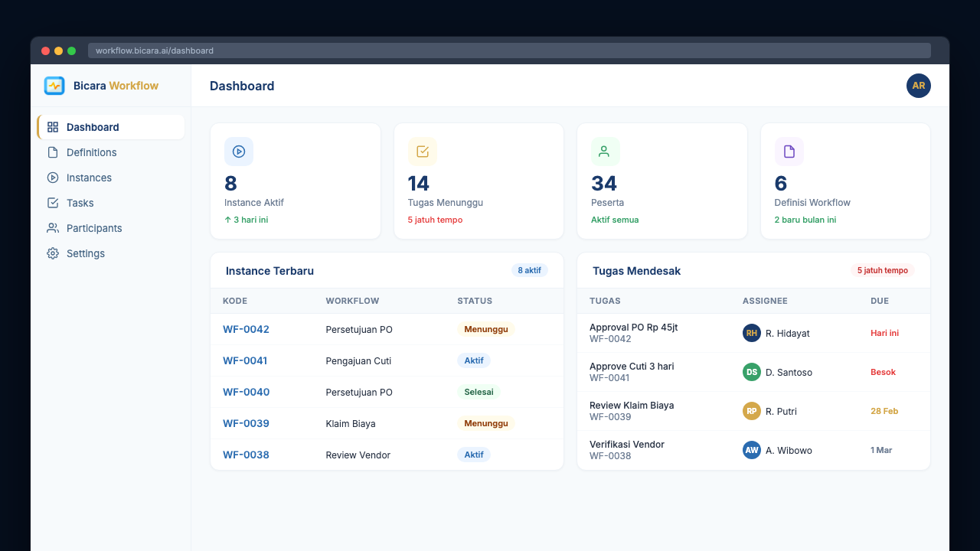980x551 pixels.
Task: Click the Instance Aktif play icon
Action: tap(238, 152)
